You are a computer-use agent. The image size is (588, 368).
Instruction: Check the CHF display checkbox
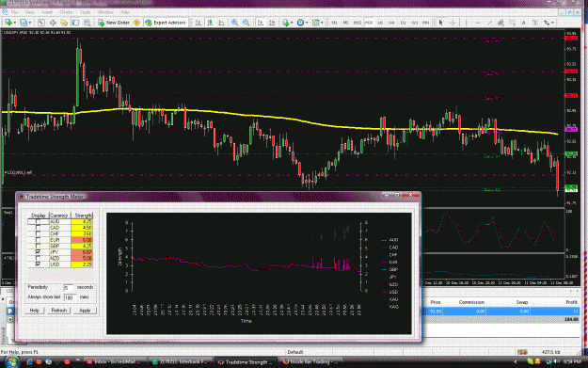pyautogui.click(x=38, y=233)
